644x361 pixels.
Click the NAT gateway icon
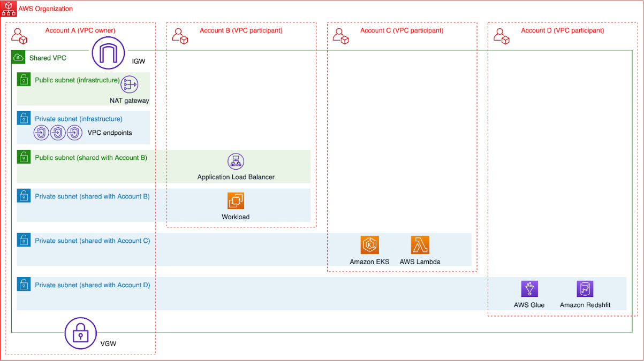130,85
